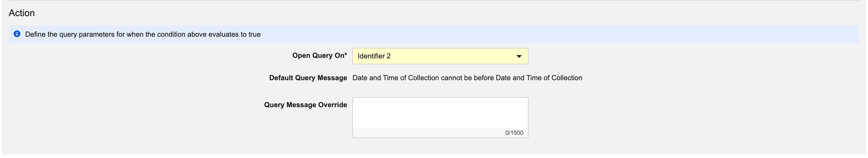
Task: Click the required asterisk after Open Query On
Action: pyautogui.click(x=345, y=55)
